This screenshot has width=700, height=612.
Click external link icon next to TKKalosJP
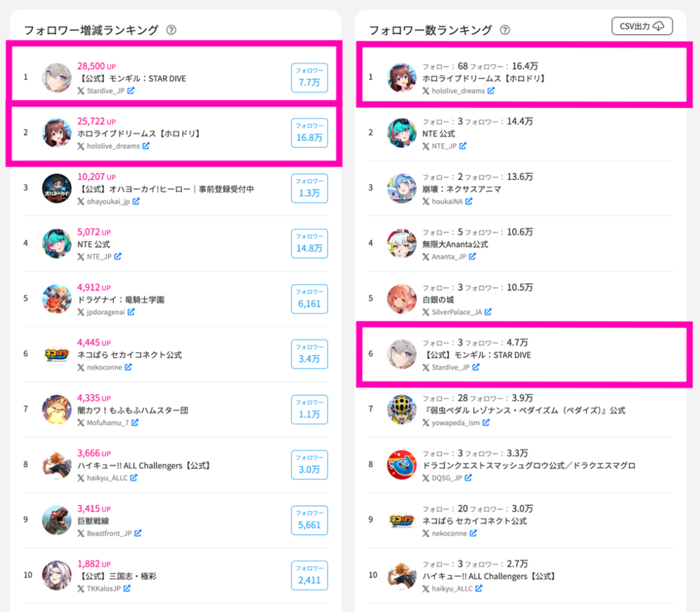pyautogui.click(x=127, y=588)
